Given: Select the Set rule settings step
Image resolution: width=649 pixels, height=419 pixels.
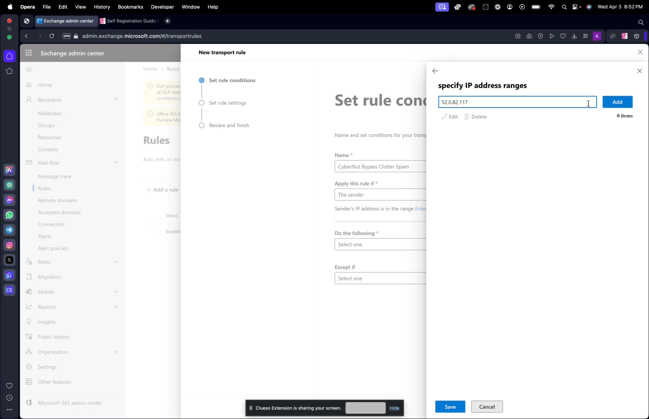Looking at the screenshot, I should 227,103.
